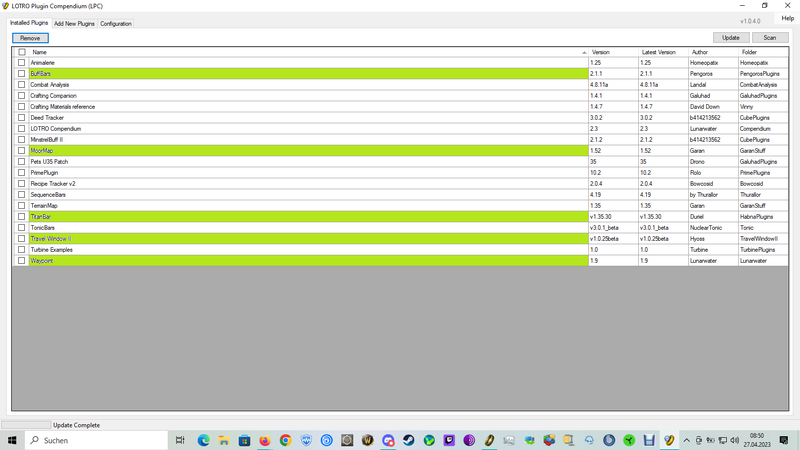Open the Configuration tab
Image resolution: width=800 pixels, height=450 pixels.
coord(116,23)
